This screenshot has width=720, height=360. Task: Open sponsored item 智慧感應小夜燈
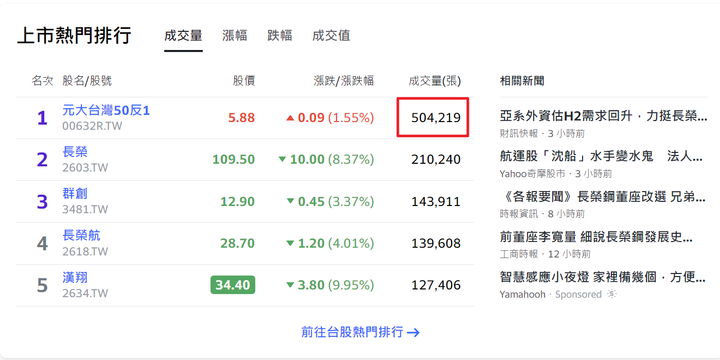point(602,277)
